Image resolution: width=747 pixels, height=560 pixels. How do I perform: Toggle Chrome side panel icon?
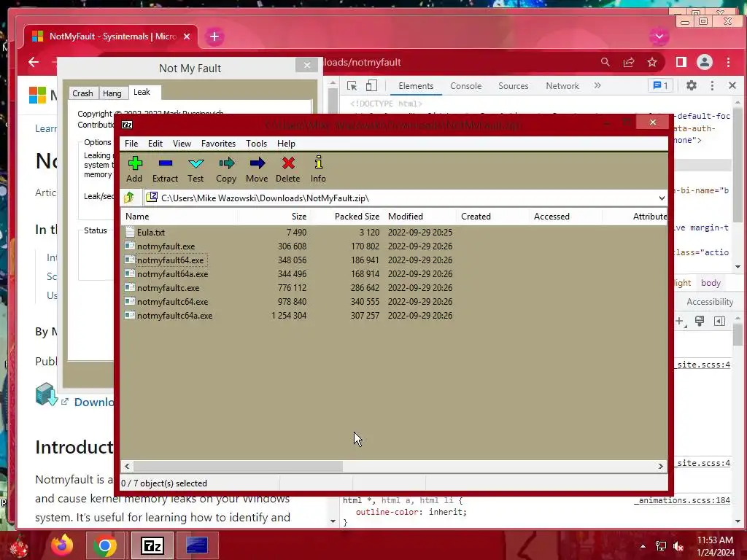tap(681, 62)
